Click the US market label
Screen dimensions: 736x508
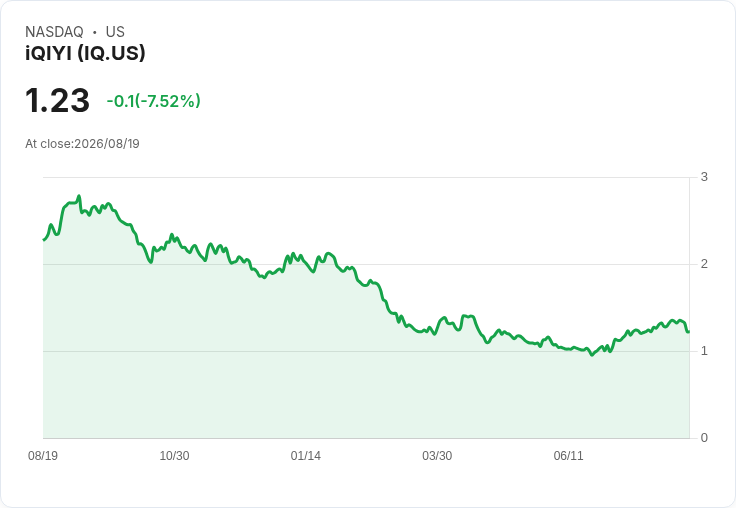[x=115, y=32]
